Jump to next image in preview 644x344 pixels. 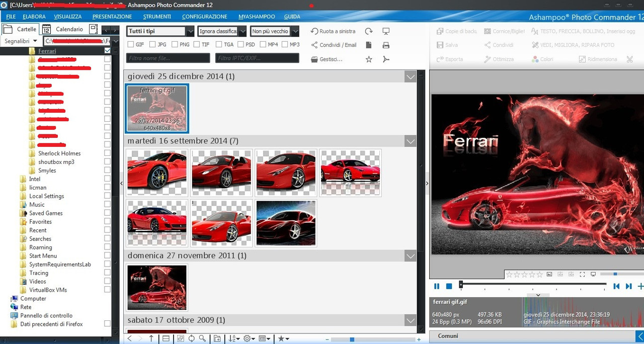click(x=628, y=286)
